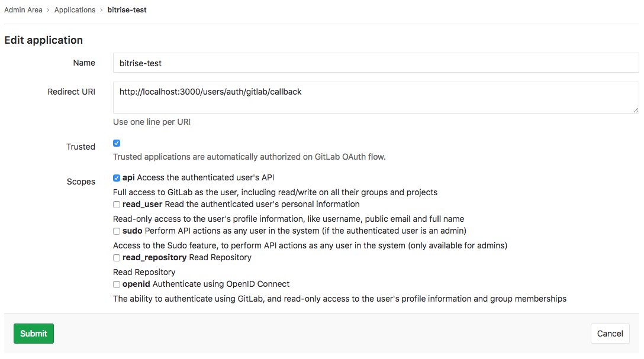Click the Name input field

[x=376, y=63]
